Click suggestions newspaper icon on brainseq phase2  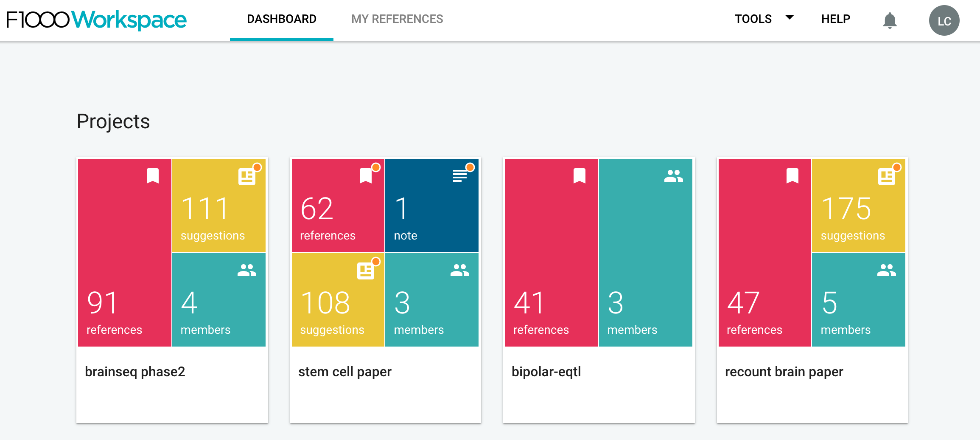point(247,176)
